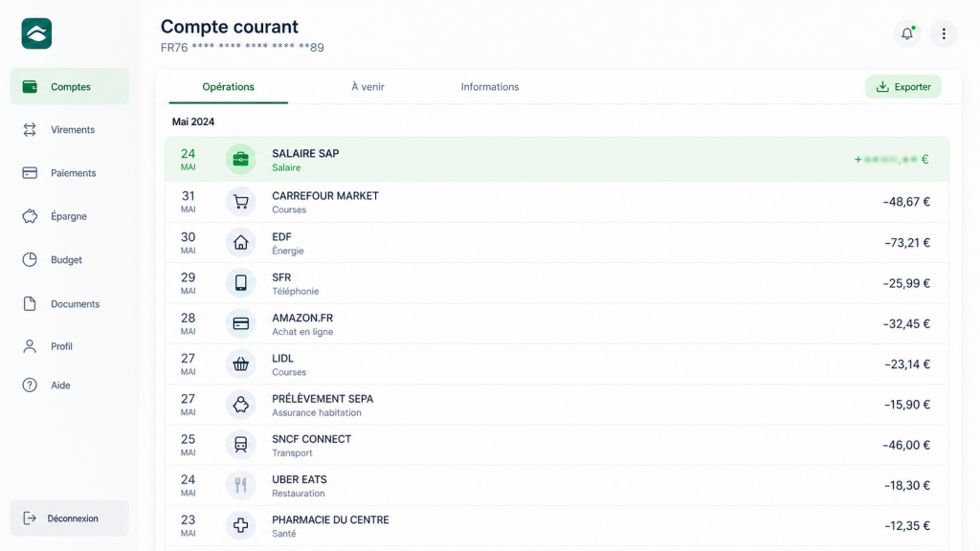The width and height of the screenshot is (980, 551).
Task: Click the piggy icon for PRÉLÈVEMENT SEPA
Action: pyautogui.click(x=240, y=405)
